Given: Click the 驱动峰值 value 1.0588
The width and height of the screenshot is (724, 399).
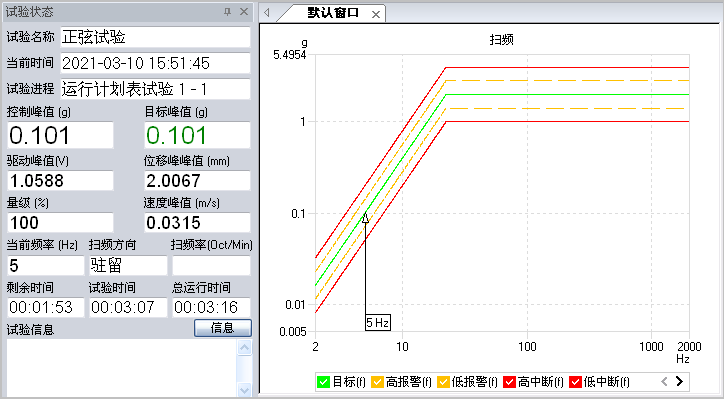Looking at the screenshot, I should click(60, 181).
